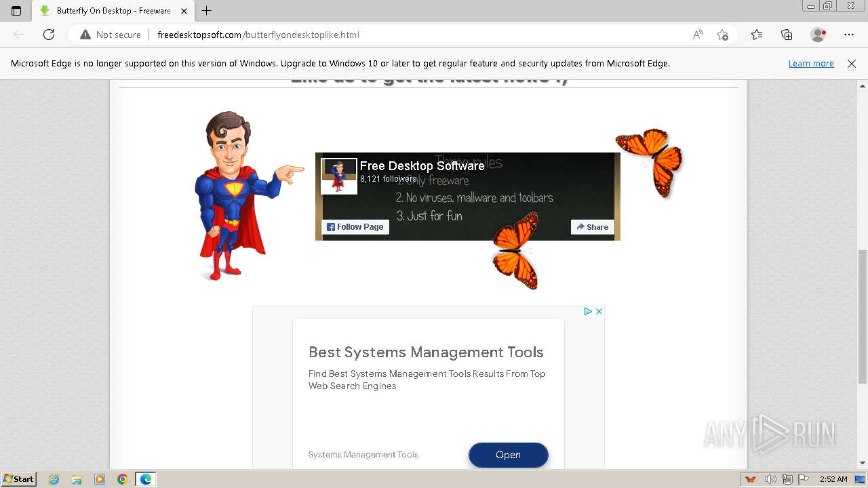The width and height of the screenshot is (868, 488).
Task: Click the butterfly tray icon
Action: [751, 479]
